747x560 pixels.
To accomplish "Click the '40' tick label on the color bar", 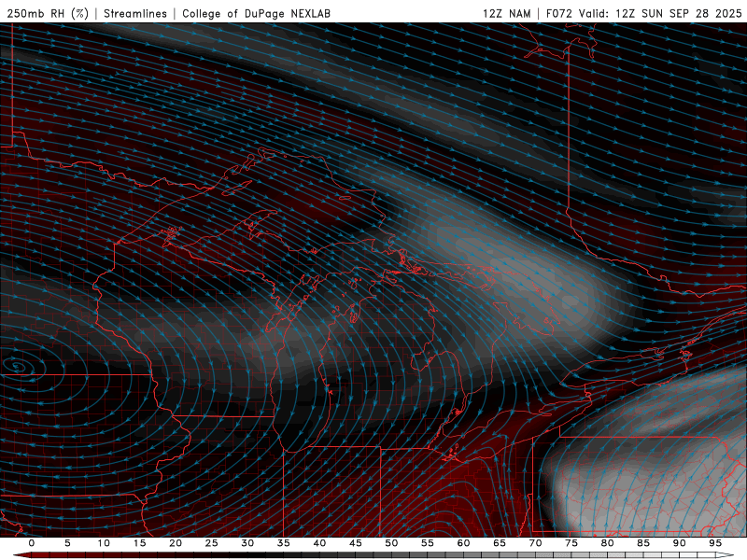I will tap(319, 543).
